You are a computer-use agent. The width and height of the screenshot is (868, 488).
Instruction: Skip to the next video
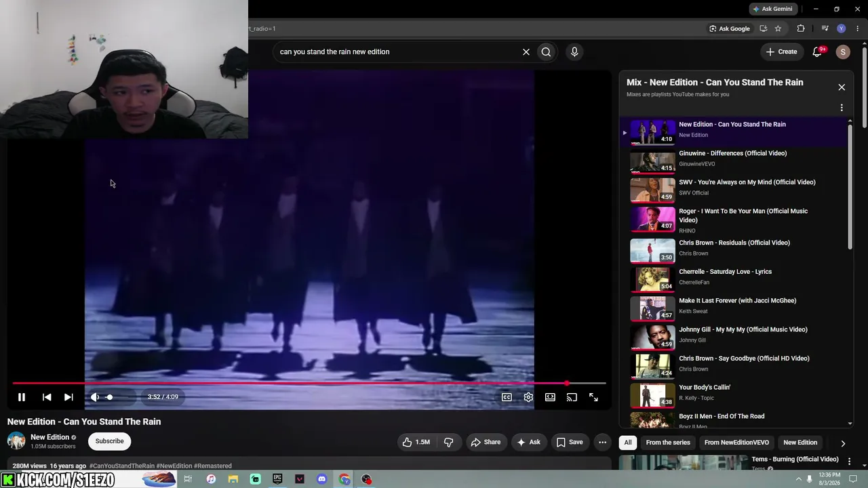[x=68, y=397]
